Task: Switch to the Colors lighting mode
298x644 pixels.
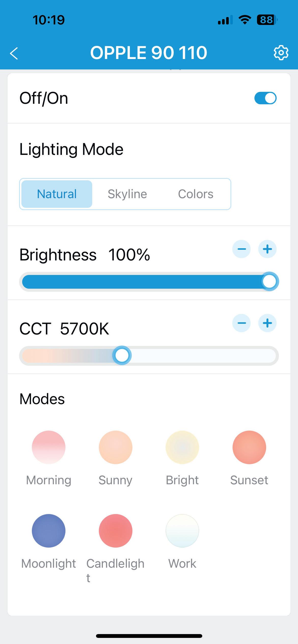Action: pyautogui.click(x=196, y=194)
